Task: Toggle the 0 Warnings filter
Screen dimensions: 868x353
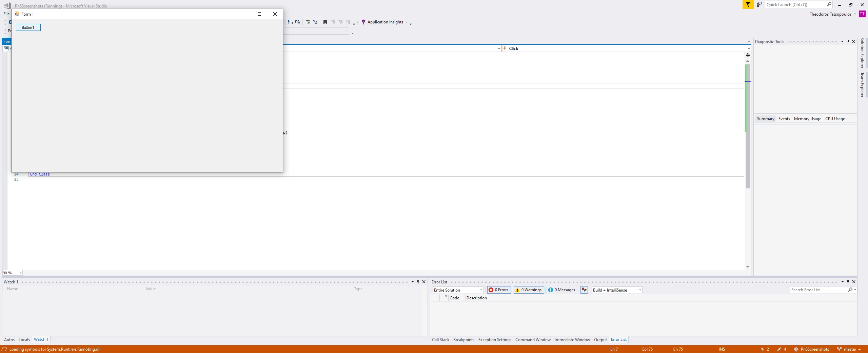Action: coord(529,290)
